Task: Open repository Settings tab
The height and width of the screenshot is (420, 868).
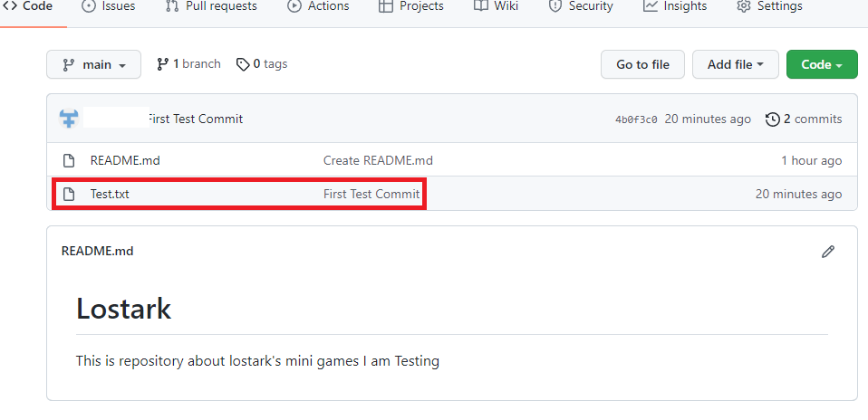Action: [x=769, y=6]
